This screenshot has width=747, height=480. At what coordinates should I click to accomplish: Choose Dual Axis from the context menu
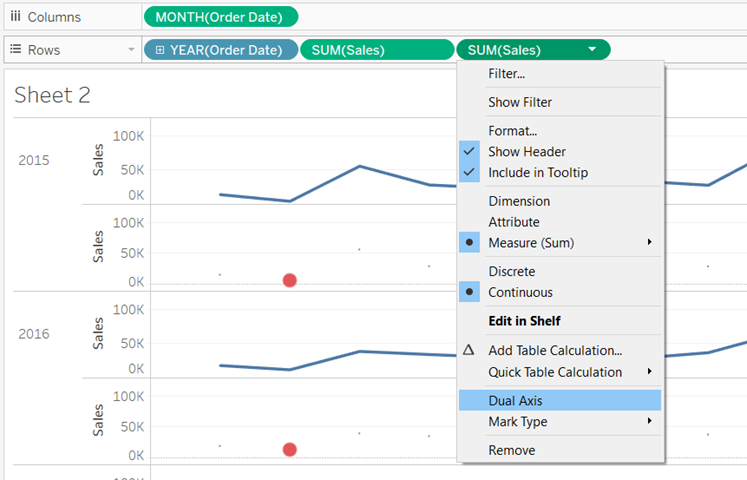click(515, 400)
